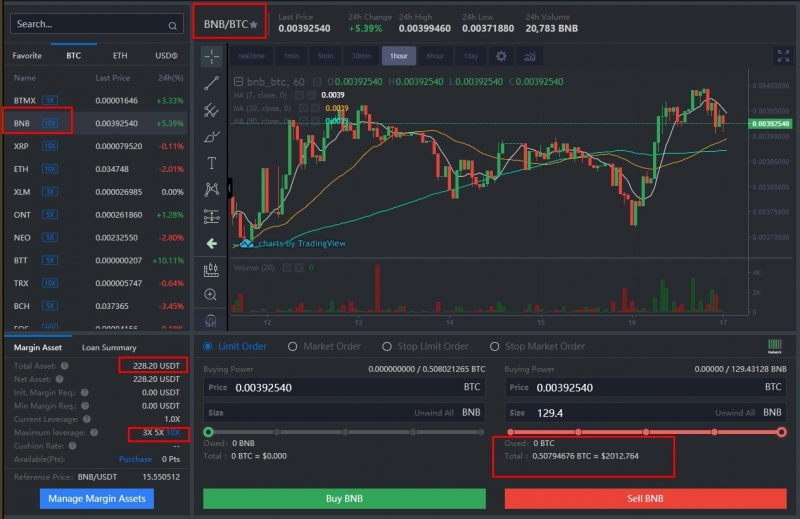This screenshot has width=800, height=519.
Task: Click the Manage Margin Assets button
Action: coord(97,499)
